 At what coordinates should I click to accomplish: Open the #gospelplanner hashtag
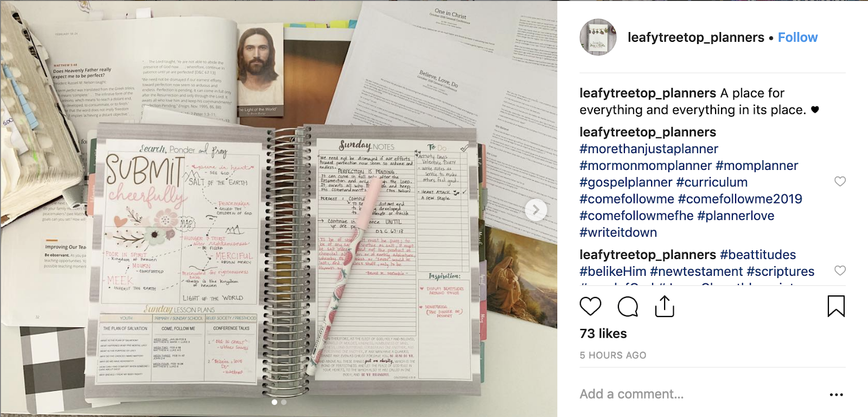click(x=626, y=182)
